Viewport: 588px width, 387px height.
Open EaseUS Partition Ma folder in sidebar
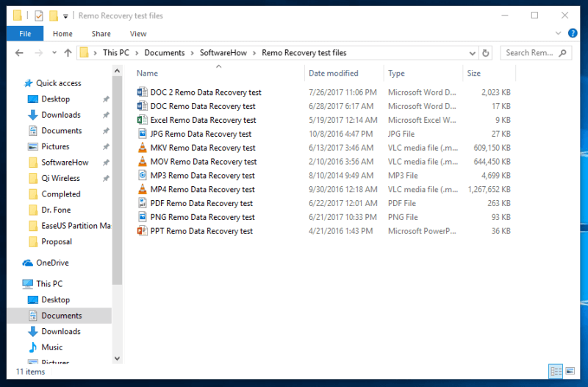[x=76, y=226]
